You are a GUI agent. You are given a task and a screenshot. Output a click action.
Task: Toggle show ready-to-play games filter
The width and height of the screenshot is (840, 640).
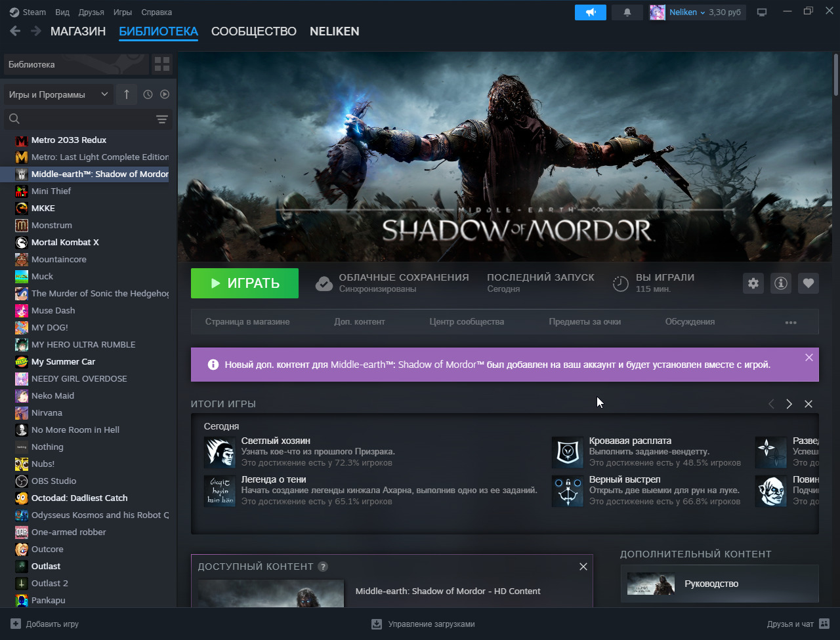(x=165, y=94)
